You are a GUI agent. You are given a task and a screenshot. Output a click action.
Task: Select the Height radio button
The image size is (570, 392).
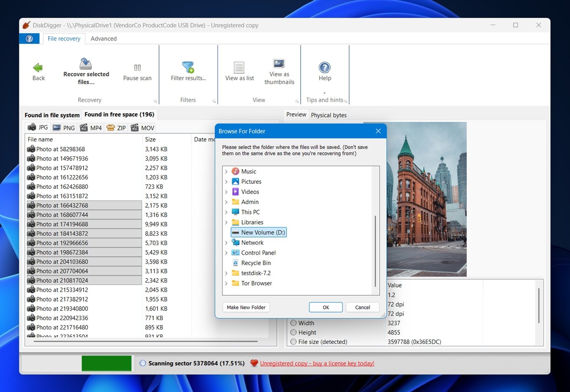coord(293,332)
